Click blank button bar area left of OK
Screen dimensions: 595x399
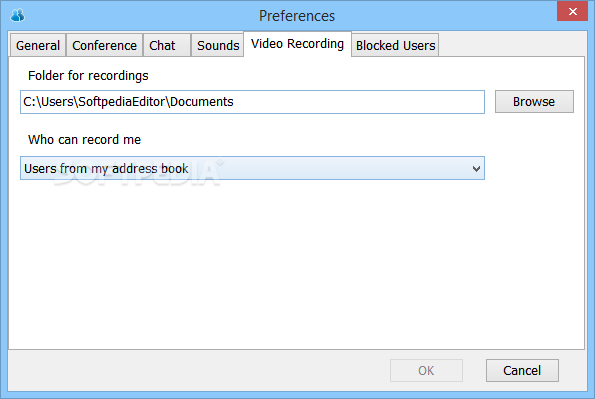click(197, 371)
